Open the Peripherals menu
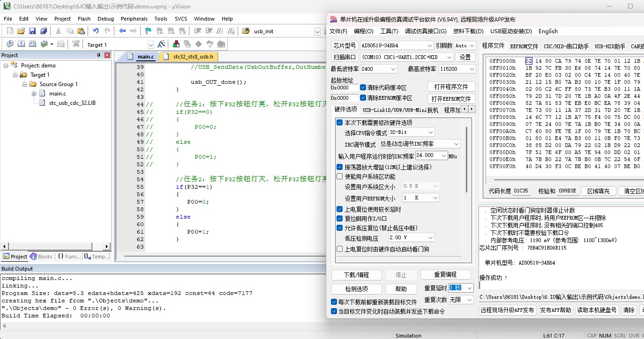This screenshot has height=339, width=644. (134, 19)
